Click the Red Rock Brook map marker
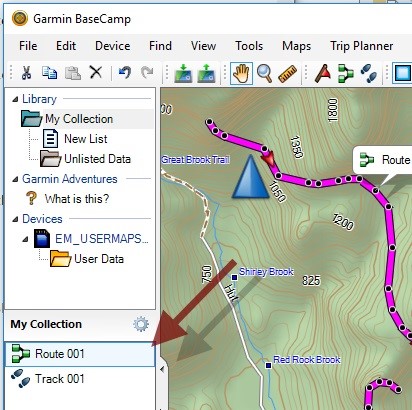 pos(268,365)
